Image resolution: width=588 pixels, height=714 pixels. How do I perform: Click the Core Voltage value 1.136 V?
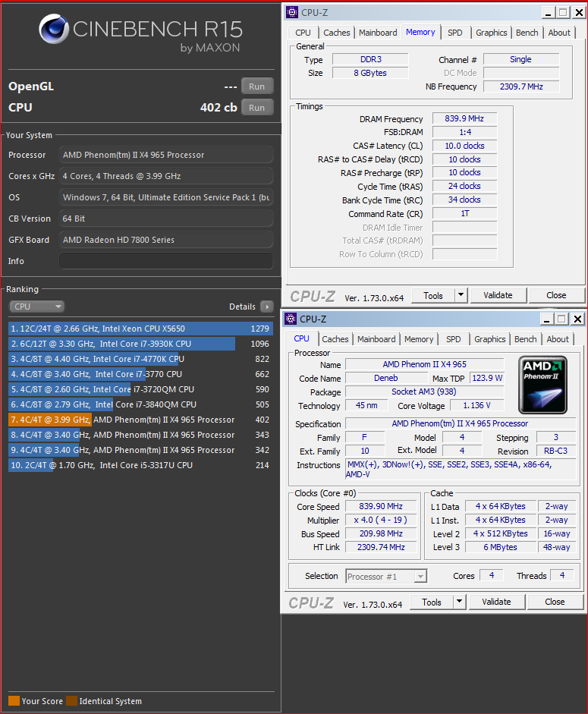(x=477, y=405)
